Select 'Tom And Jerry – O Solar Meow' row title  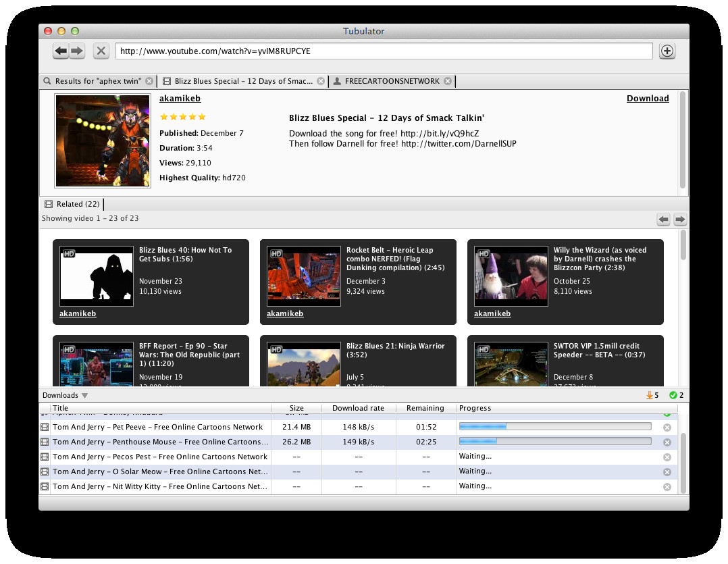159,471
